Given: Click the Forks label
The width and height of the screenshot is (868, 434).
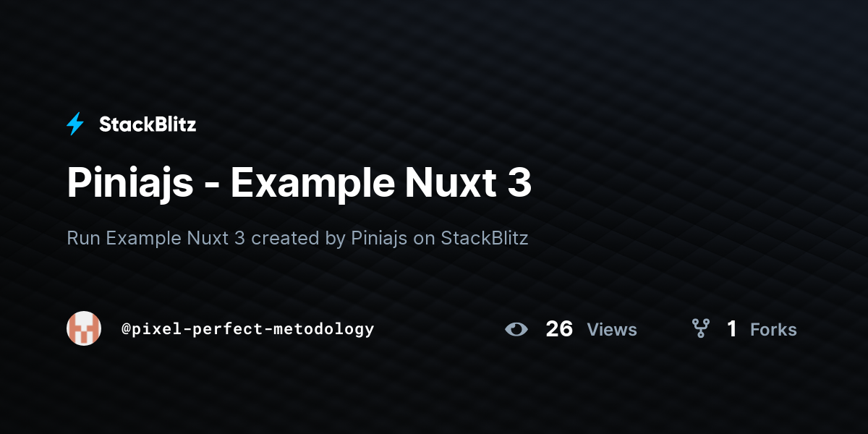Looking at the screenshot, I should pyautogui.click(x=773, y=330).
